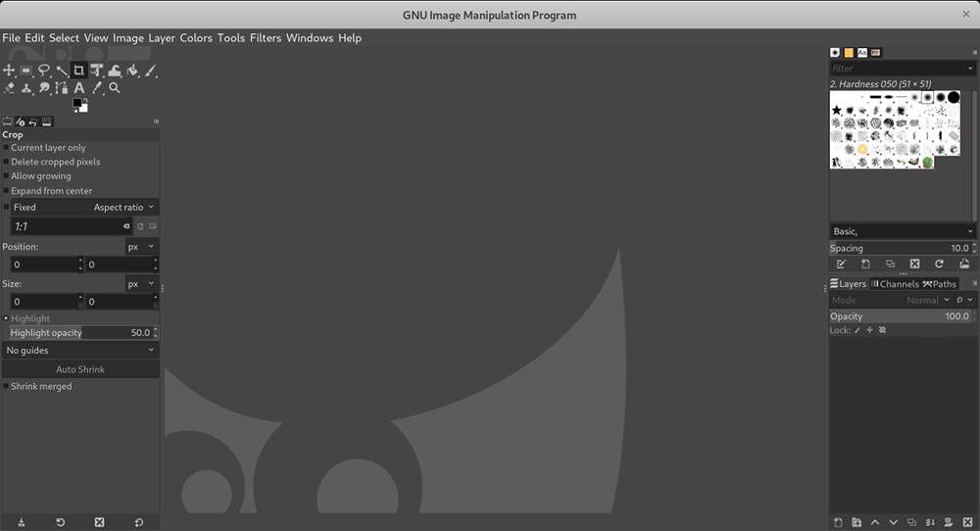Screen dimensions: 980x531
Task: Open the No guides dropdown
Action: coord(80,350)
